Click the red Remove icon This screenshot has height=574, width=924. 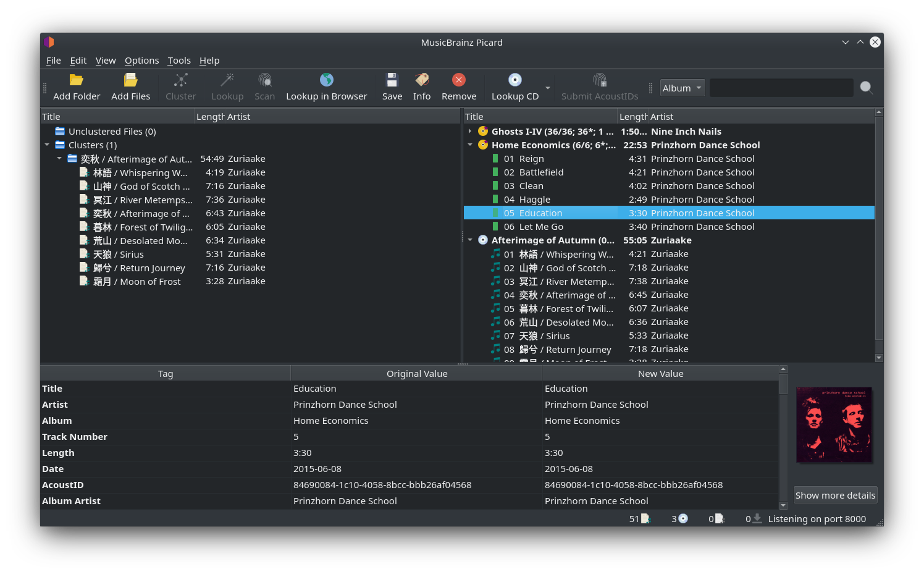point(459,80)
